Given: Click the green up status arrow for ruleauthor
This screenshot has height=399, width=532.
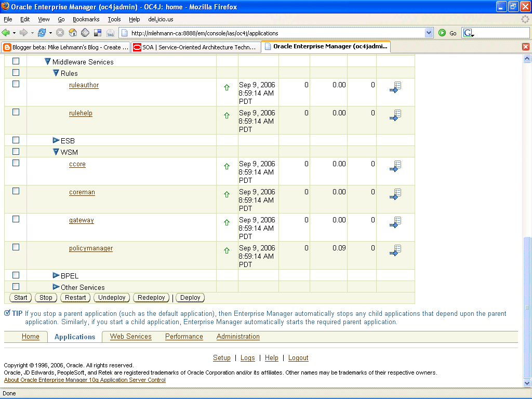Looking at the screenshot, I should (x=227, y=87).
